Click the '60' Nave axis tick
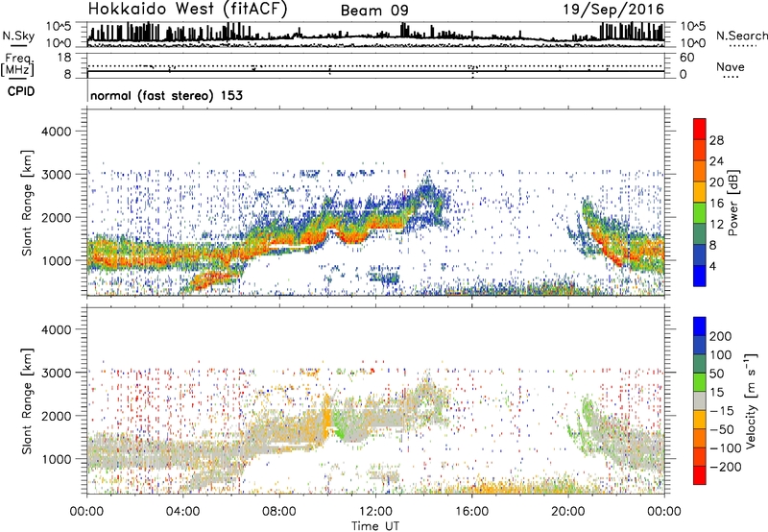Image resolution: width=768 pixels, height=532 pixels. click(x=686, y=58)
